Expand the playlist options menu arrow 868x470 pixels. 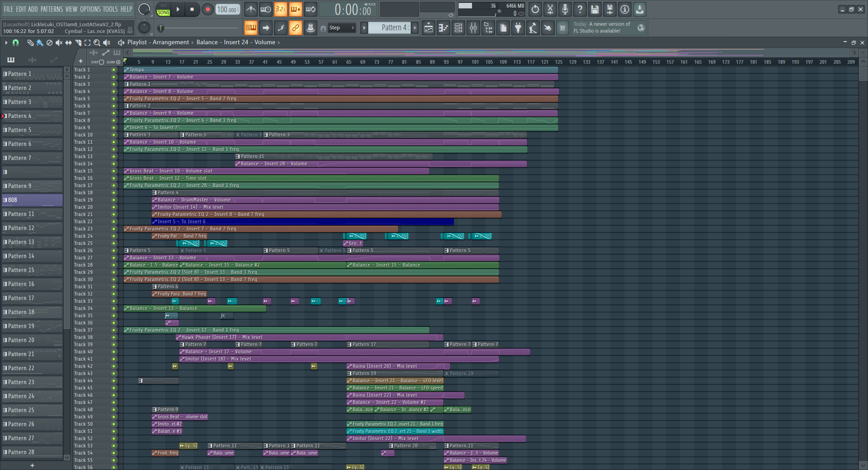[6, 42]
